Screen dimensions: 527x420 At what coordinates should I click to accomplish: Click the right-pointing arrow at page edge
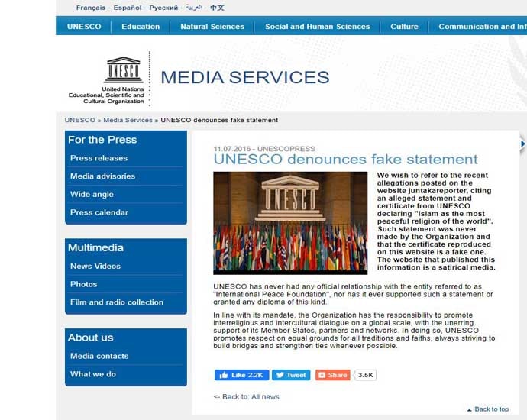[523, 144]
